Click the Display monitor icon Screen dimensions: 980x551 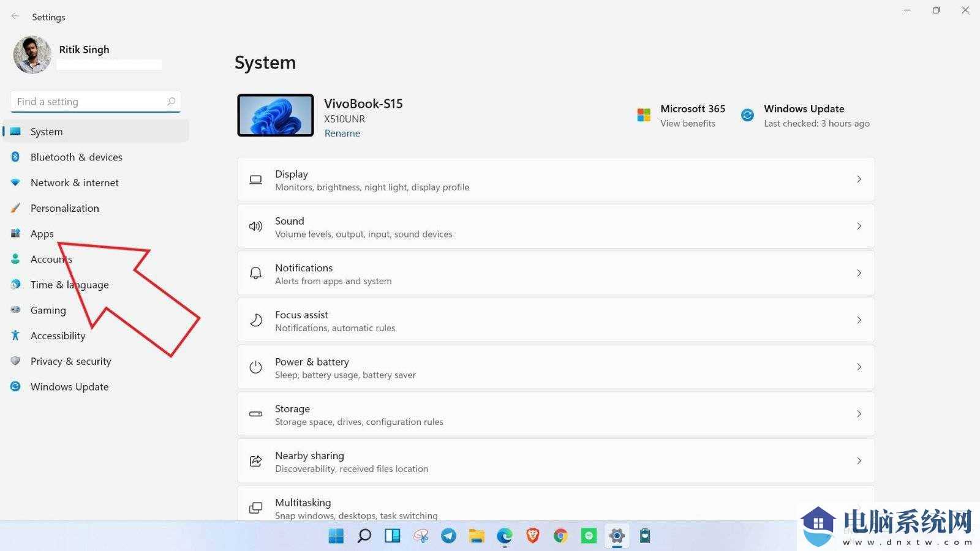[x=256, y=180]
